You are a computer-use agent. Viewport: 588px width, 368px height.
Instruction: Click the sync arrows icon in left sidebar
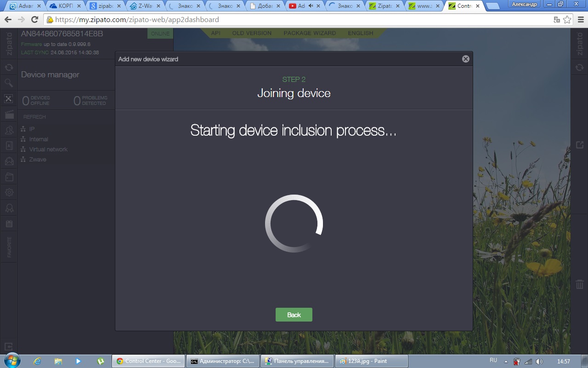pyautogui.click(x=9, y=68)
